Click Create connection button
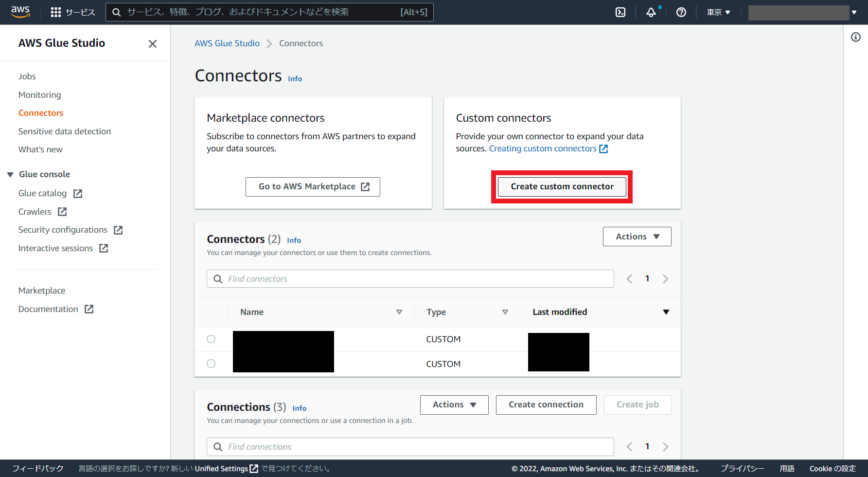This screenshot has height=477, width=868. (x=546, y=405)
